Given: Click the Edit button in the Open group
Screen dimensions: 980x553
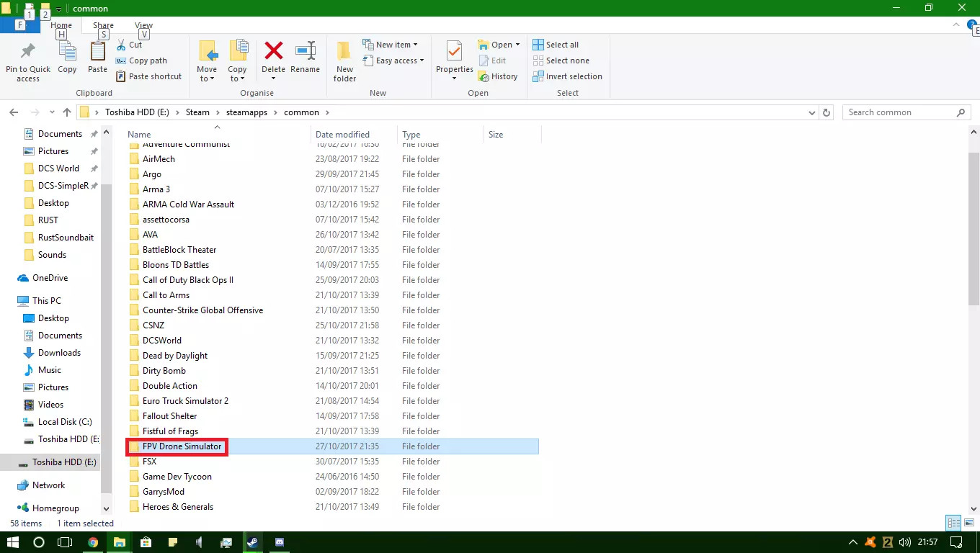Looking at the screenshot, I should click(x=492, y=60).
